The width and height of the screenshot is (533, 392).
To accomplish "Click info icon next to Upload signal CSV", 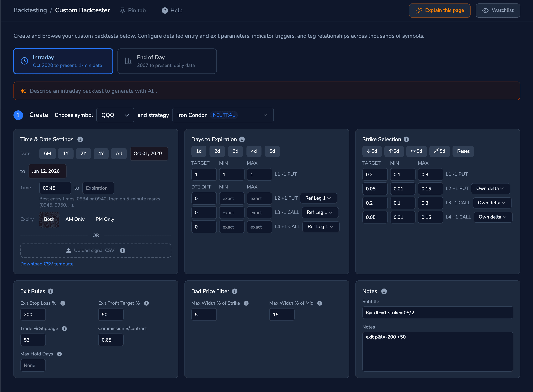I will tap(122, 250).
